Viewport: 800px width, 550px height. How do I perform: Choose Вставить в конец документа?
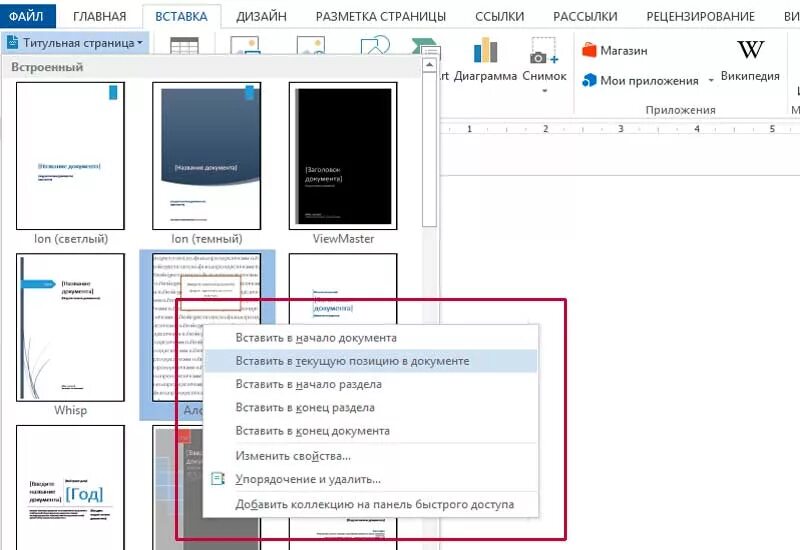click(370, 431)
